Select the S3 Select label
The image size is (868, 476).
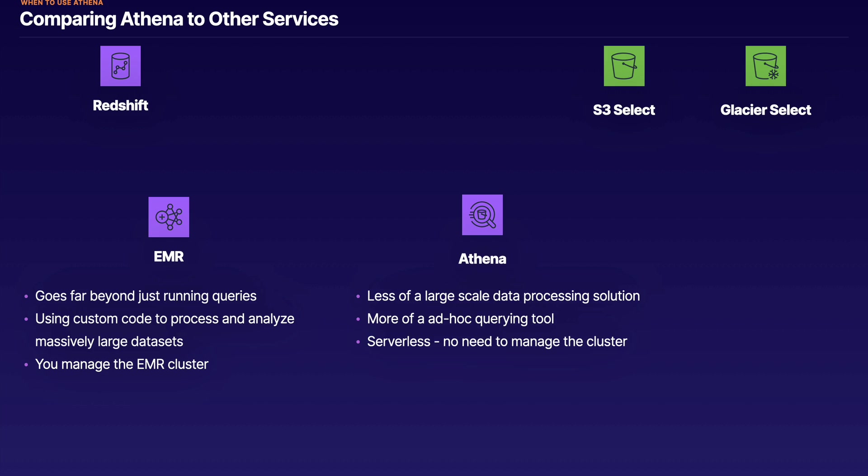[624, 110]
